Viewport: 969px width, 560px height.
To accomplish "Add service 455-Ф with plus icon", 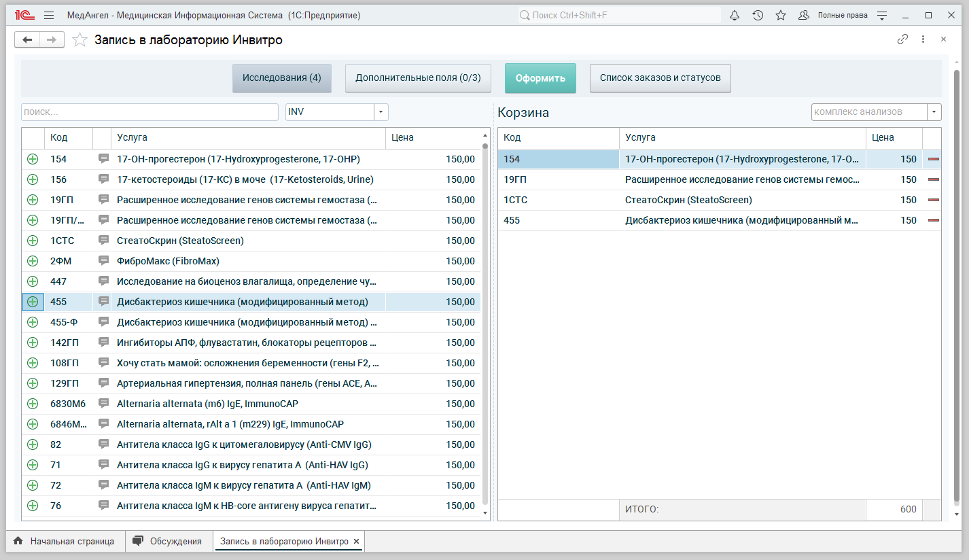I will pyautogui.click(x=33, y=322).
